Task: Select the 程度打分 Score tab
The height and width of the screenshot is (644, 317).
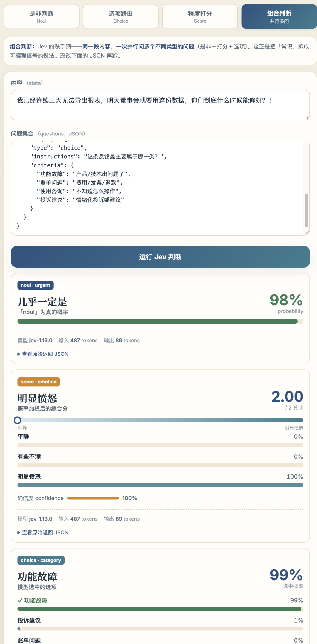Action: pos(200,17)
